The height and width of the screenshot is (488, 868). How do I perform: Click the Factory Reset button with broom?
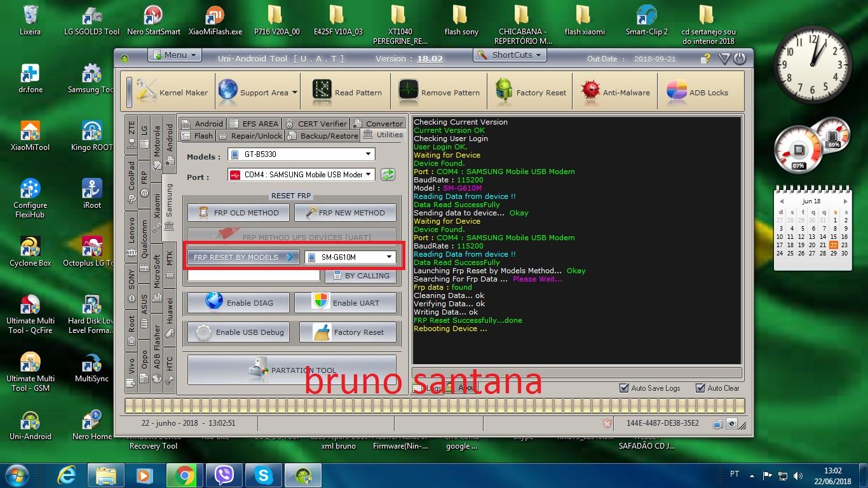click(x=348, y=332)
